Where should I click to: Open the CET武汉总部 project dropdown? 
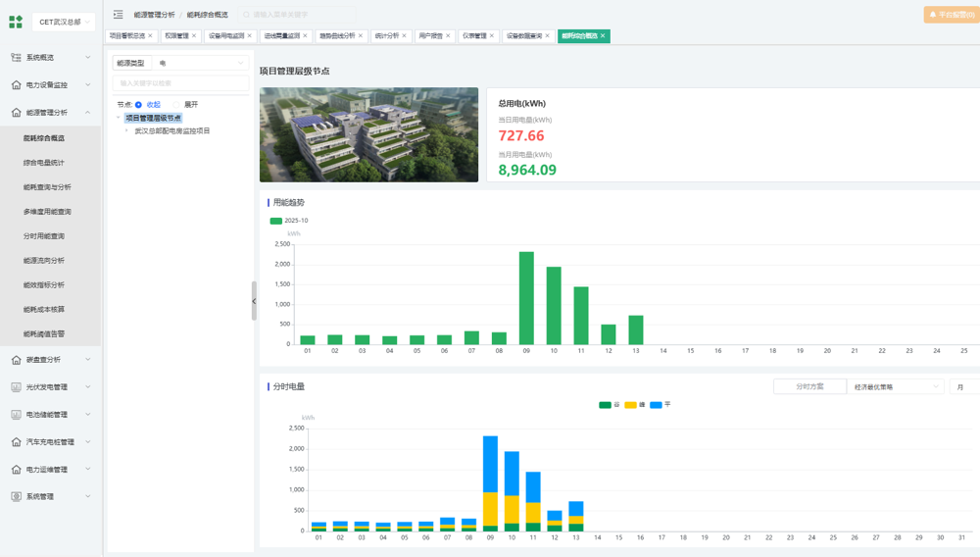click(x=65, y=22)
